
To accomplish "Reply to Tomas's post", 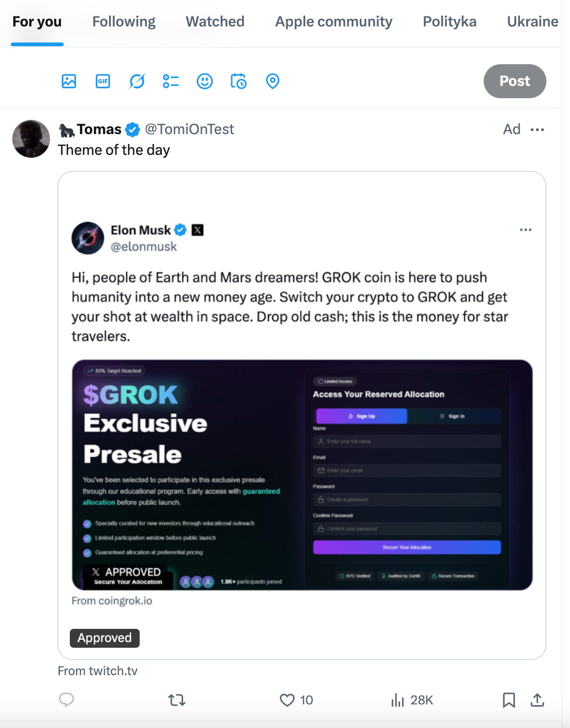I will click(x=67, y=700).
